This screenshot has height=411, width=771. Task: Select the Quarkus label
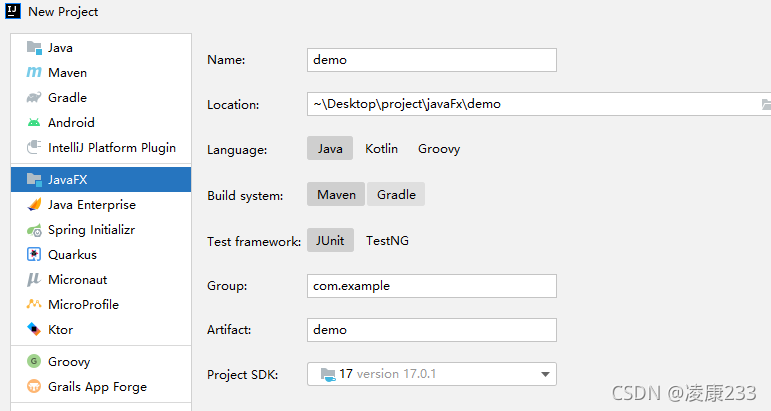72,255
